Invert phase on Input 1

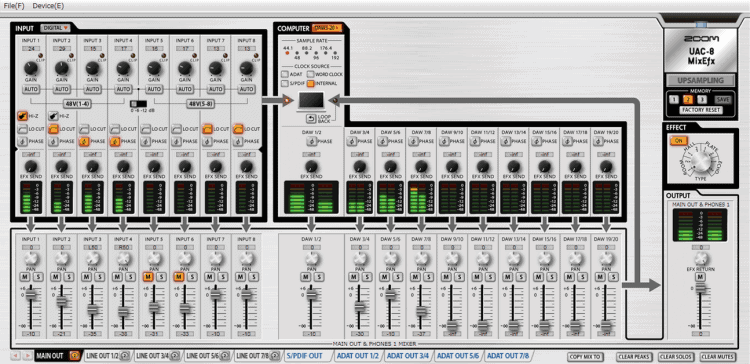pyautogui.click(x=22, y=142)
